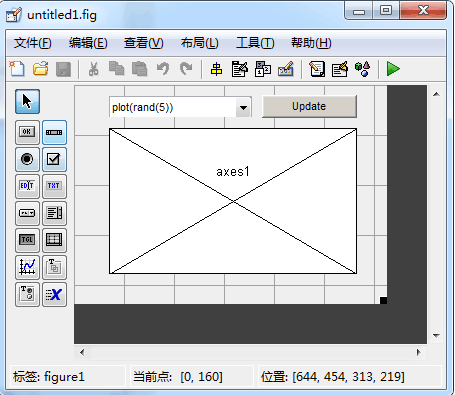Select the Axes component tool
455x395 pixels.
pos(27,267)
